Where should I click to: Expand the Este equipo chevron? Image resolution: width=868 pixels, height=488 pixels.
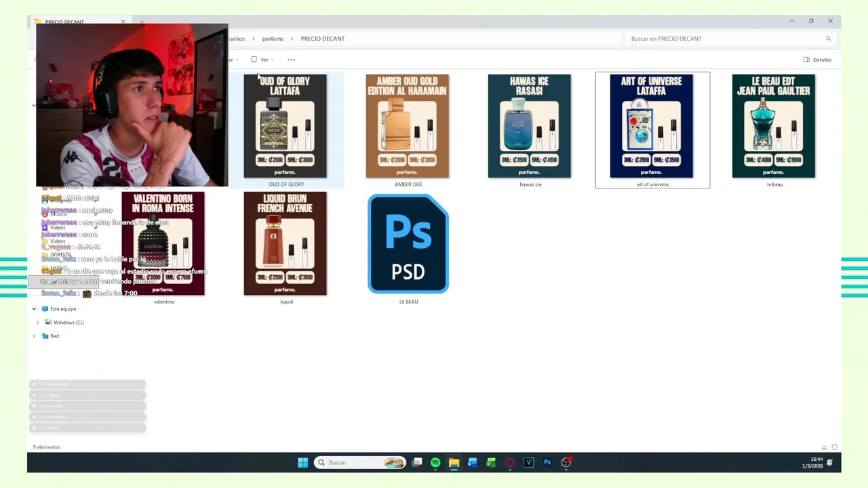(34, 309)
